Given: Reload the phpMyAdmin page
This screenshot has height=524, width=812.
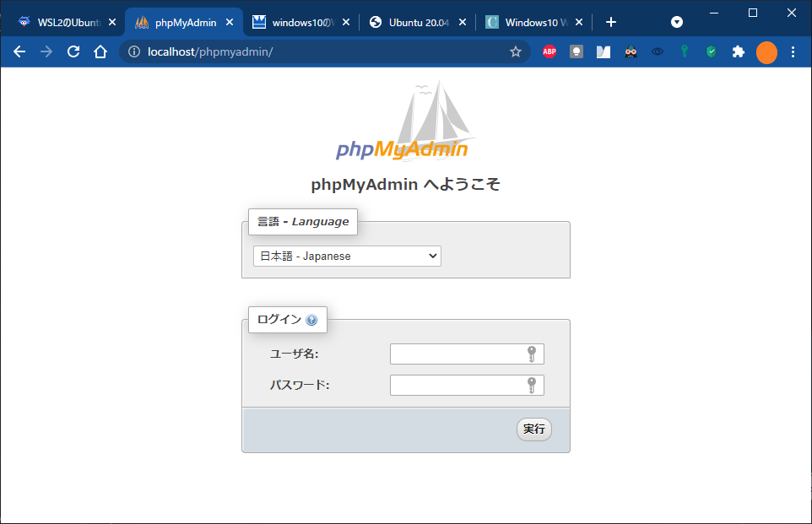Looking at the screenshot, I should (x=73, y=51).
